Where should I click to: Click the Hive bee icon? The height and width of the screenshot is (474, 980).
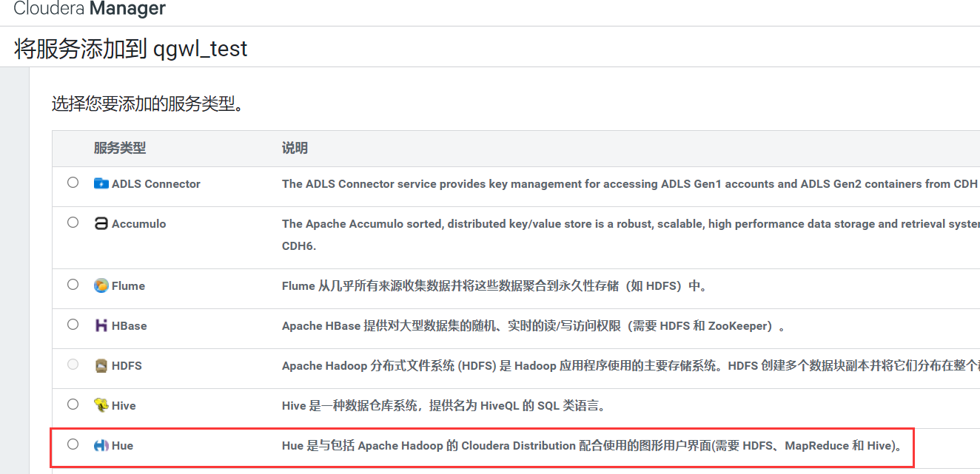(101, 405)
